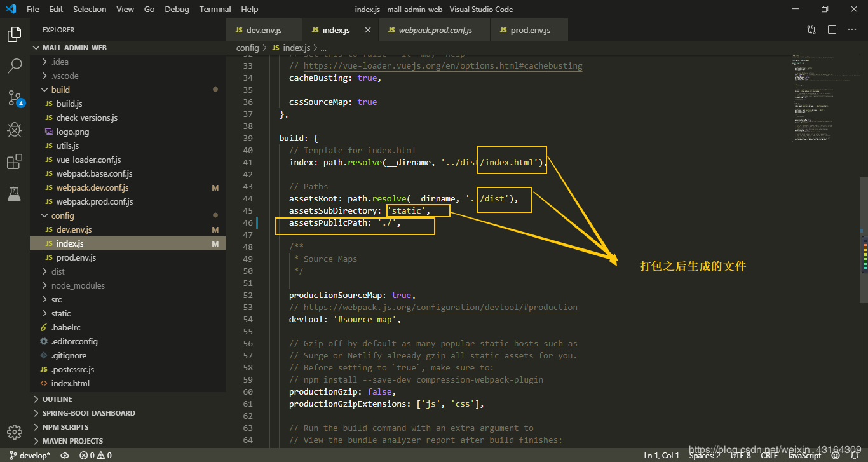Viewport: 868px width, 462px height.
Task: Open .postcssrc.js in the explorer
Action: tap(128, 369)
